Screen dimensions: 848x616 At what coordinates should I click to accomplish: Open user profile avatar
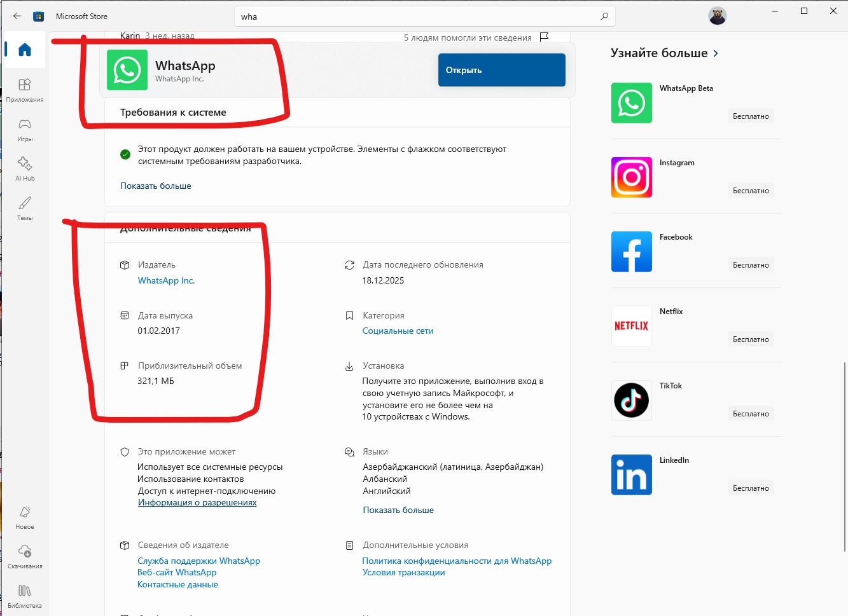coord(718,16)
